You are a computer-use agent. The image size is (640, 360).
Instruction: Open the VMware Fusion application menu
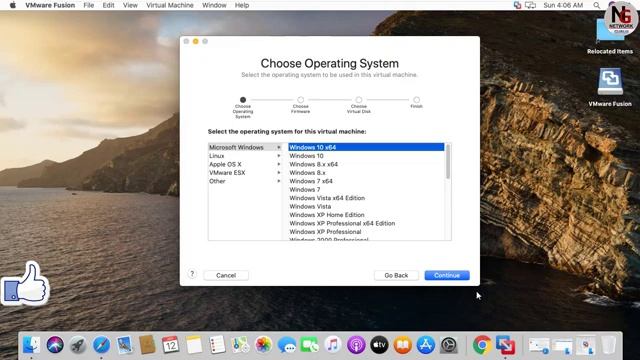pyautogui.click(x=50, y=5)
